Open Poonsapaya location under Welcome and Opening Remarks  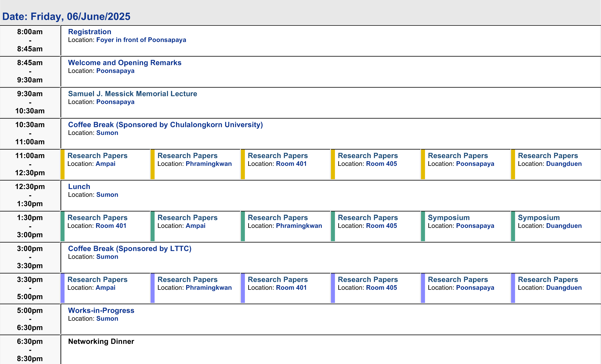click(115, 71)
